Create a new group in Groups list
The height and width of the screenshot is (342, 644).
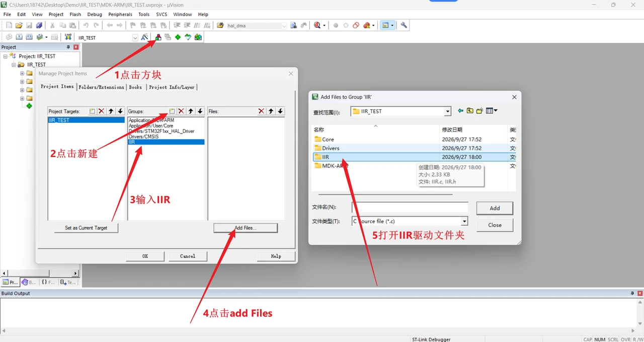(x=172, y=111)
